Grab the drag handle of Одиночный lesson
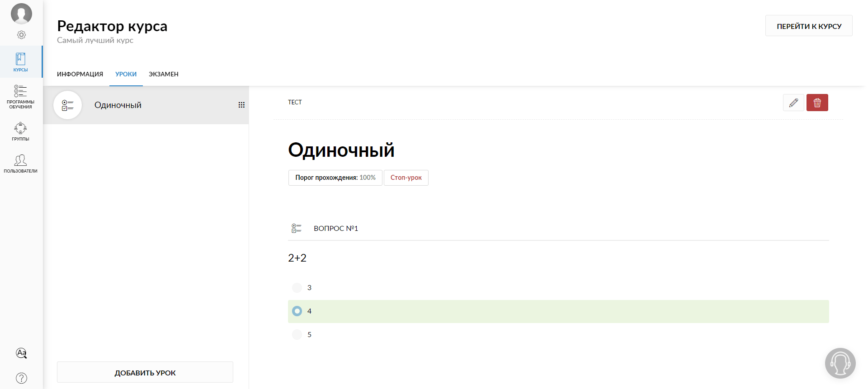The image size is (868, 389). pyautogui.click(x=241, y=105)
